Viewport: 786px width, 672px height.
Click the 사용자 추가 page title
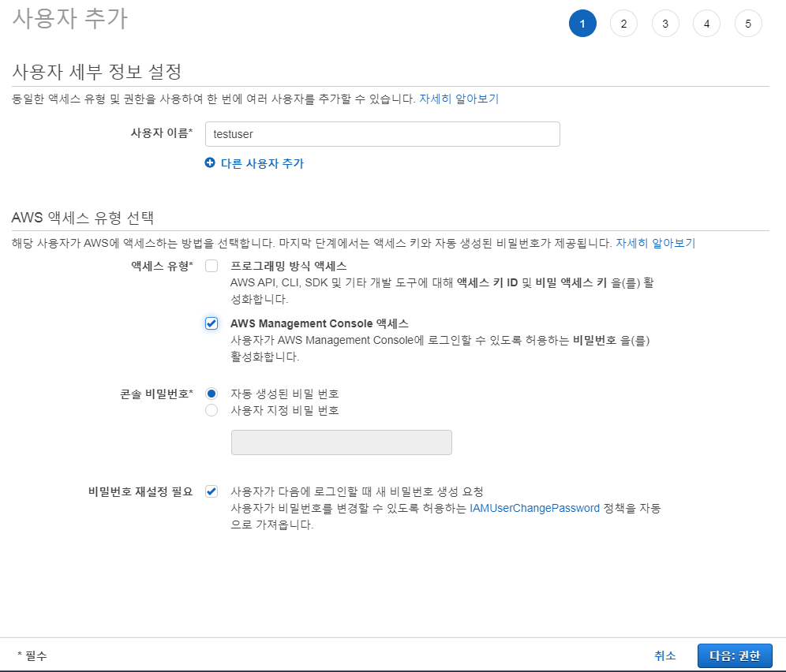[70, 19]
